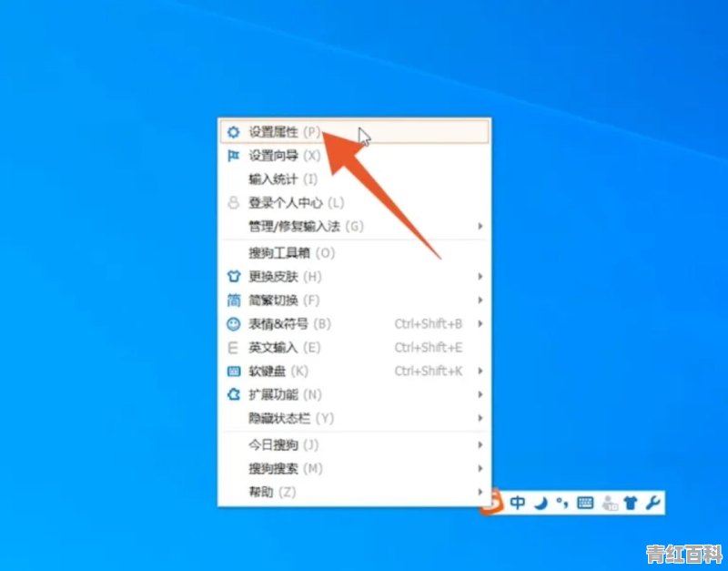Click the 搜狗搜索 (M) label
The image size is (728, 571).
point(286,469)
